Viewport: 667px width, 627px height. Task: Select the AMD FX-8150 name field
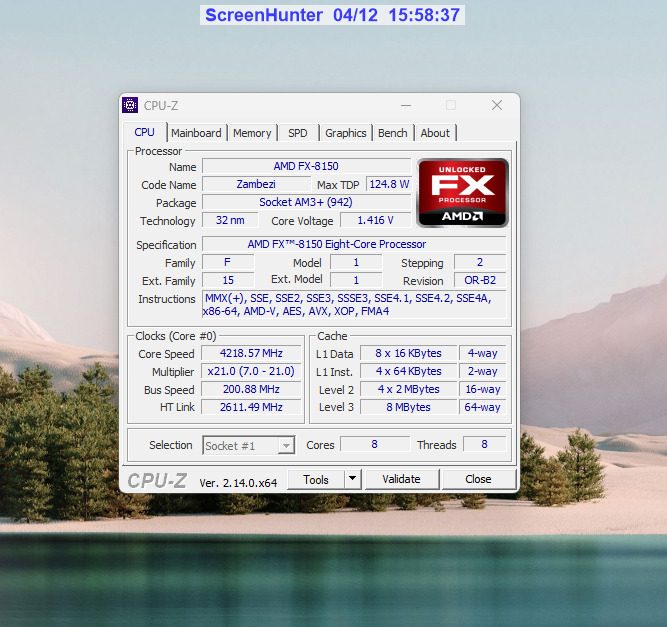coord(306,166)
